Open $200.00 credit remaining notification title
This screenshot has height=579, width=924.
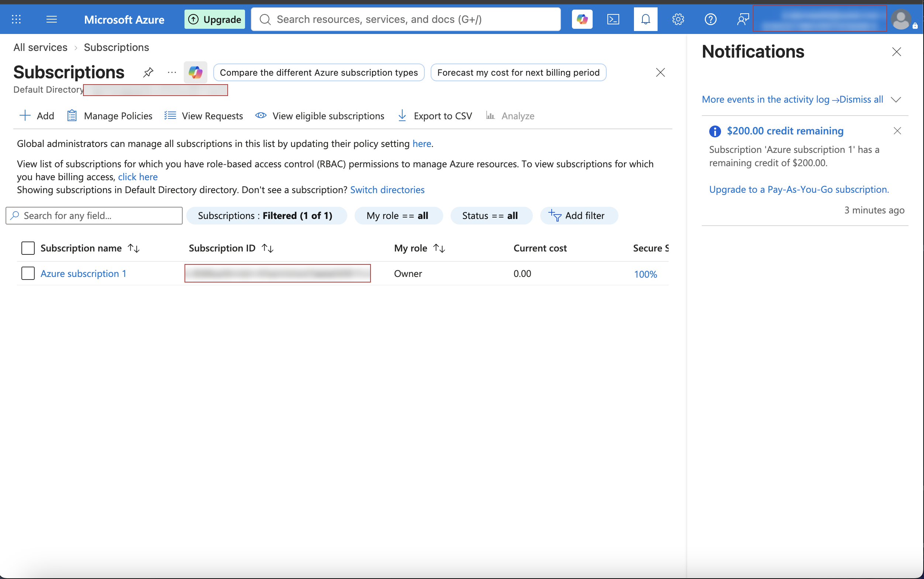coord(785,131)
